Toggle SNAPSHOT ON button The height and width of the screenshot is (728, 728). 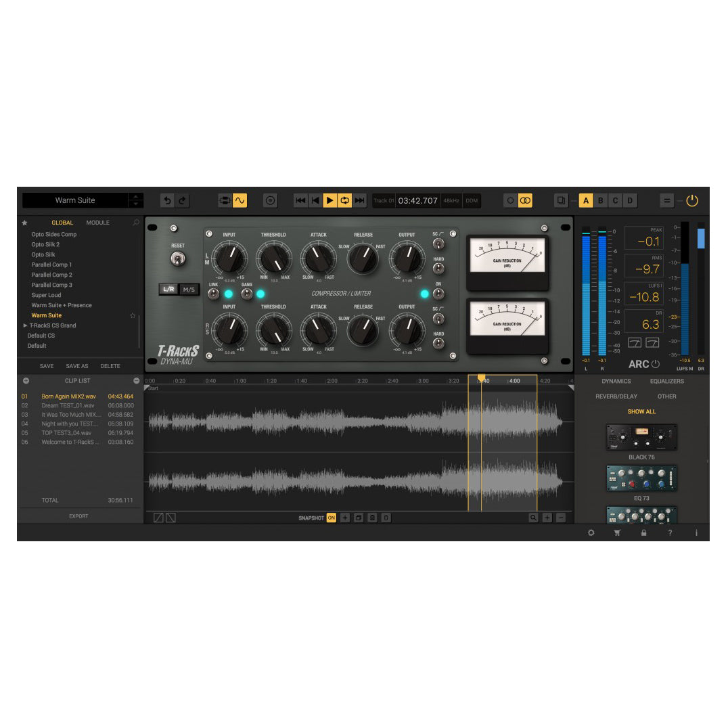pos(331,518)
